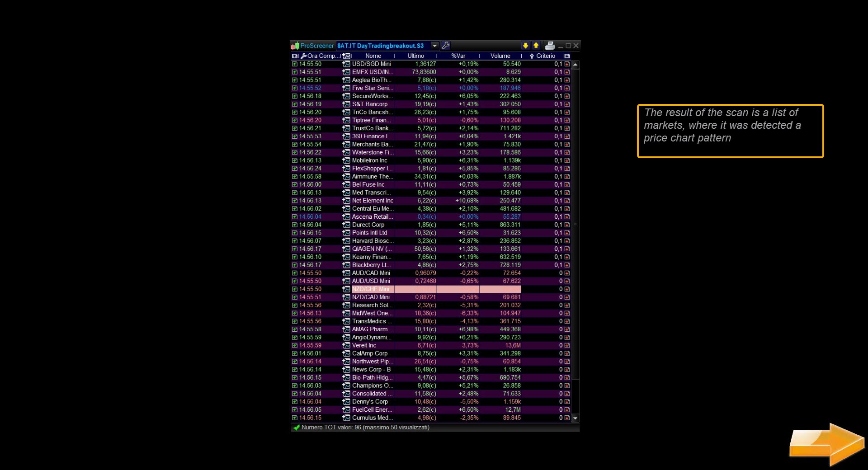Click red arrow icon on AUD/CAD Mini row
The image size is (868, 470).
click(567, 273)
